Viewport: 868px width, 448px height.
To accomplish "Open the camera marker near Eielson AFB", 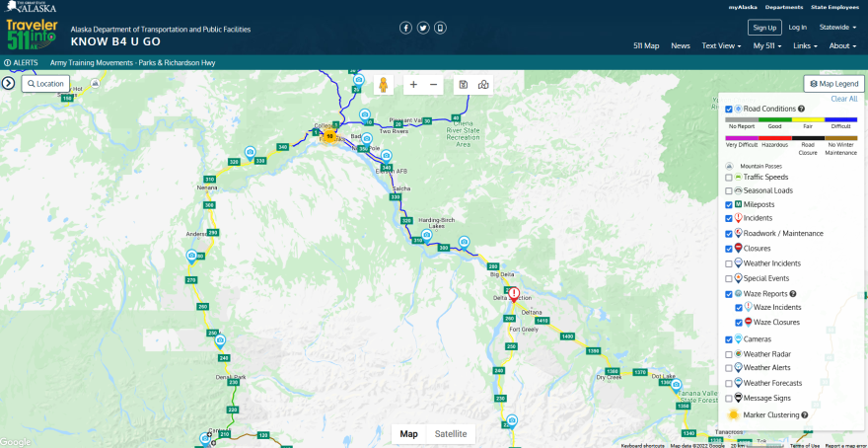I will pyautogui.click(x=387, y=156).
